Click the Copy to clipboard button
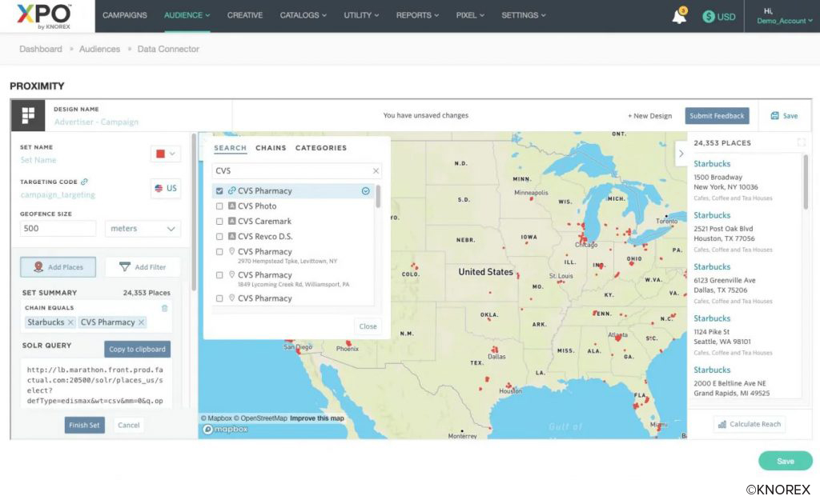This screenshot has height=504, width=820. (137, 350)
